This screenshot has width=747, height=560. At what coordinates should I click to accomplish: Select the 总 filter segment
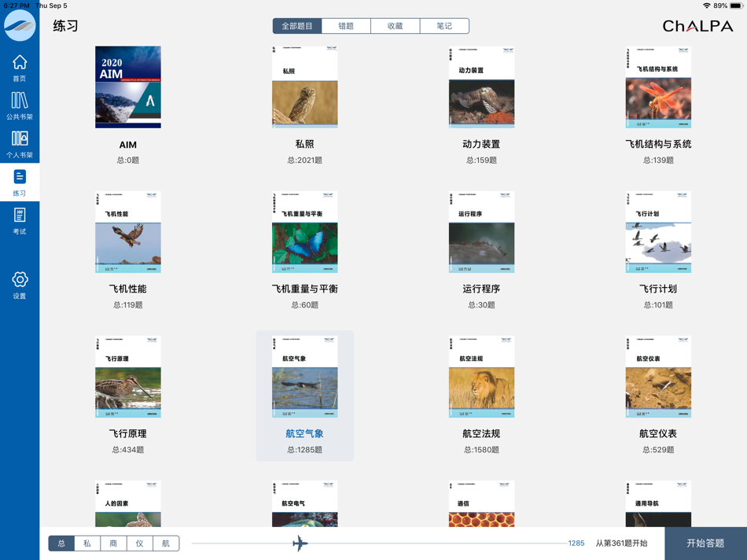click(61, 543)
